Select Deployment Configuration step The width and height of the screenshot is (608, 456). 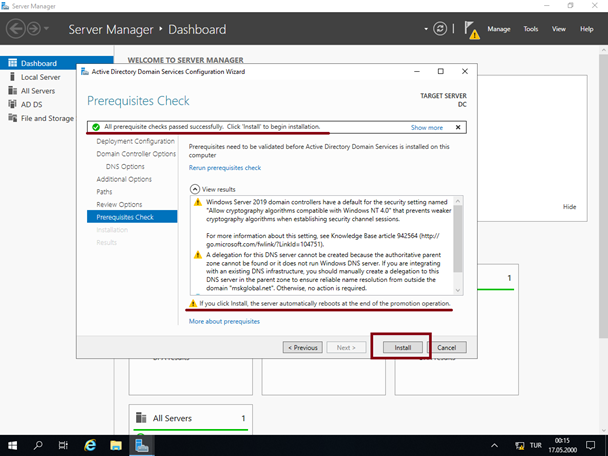tap(135, 141)
